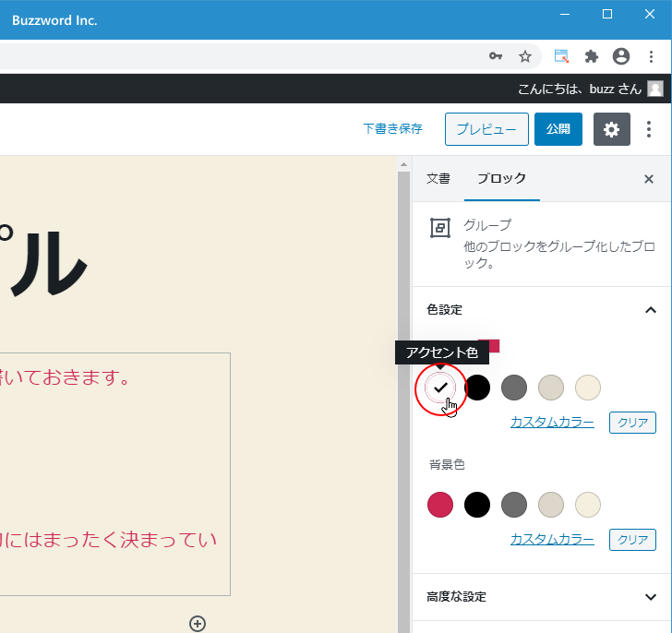Open the settings gear panel toggle
Image resolution: width=672 pixels, height=633 pixels.
(611, 129)
